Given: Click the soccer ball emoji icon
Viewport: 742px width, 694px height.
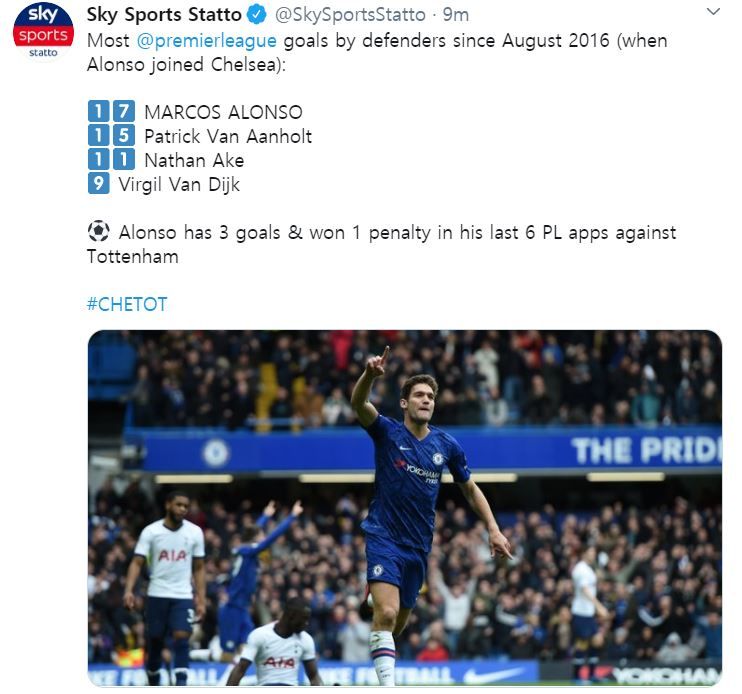Looking at the screenshot, I should point(98,232).
